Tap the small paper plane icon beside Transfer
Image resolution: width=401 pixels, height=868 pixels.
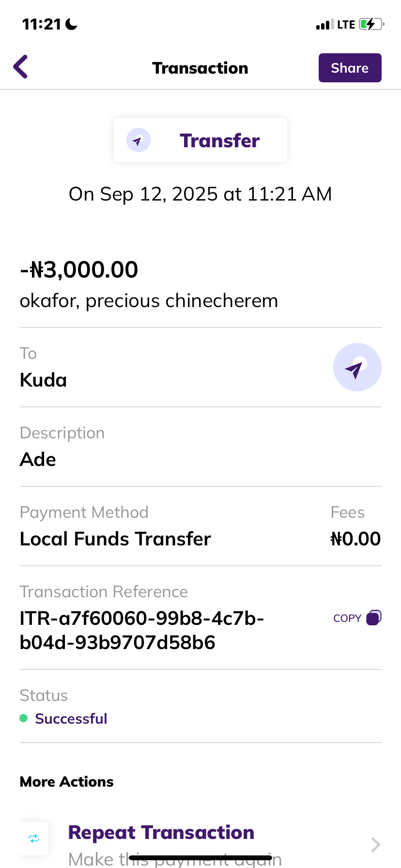coord(138,140)
